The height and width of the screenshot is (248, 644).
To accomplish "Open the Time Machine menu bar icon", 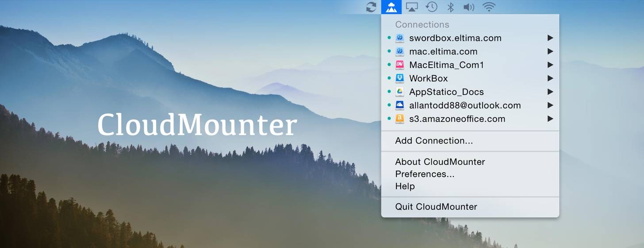I will pos(432,7).
